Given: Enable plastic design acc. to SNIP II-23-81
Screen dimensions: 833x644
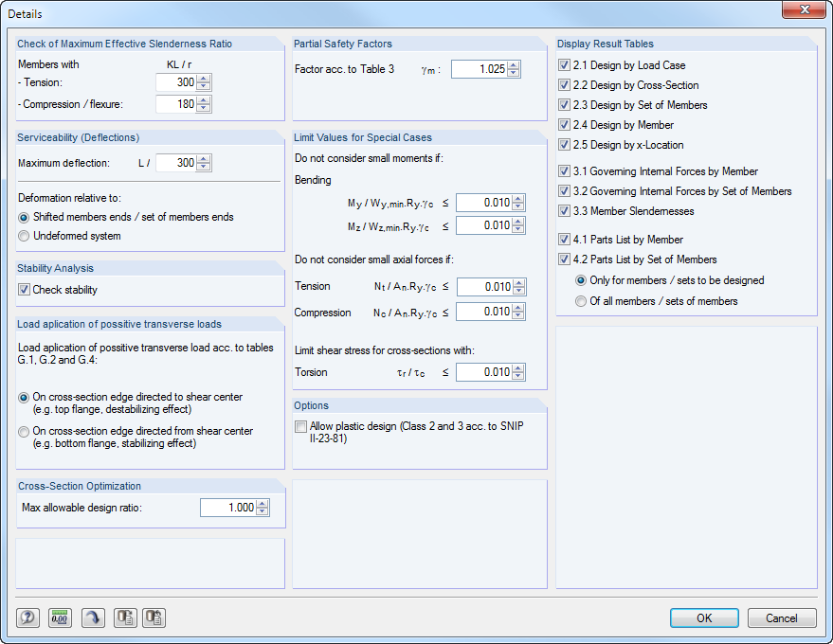Looking at the screenshot, I should click(x=300, y=426).
